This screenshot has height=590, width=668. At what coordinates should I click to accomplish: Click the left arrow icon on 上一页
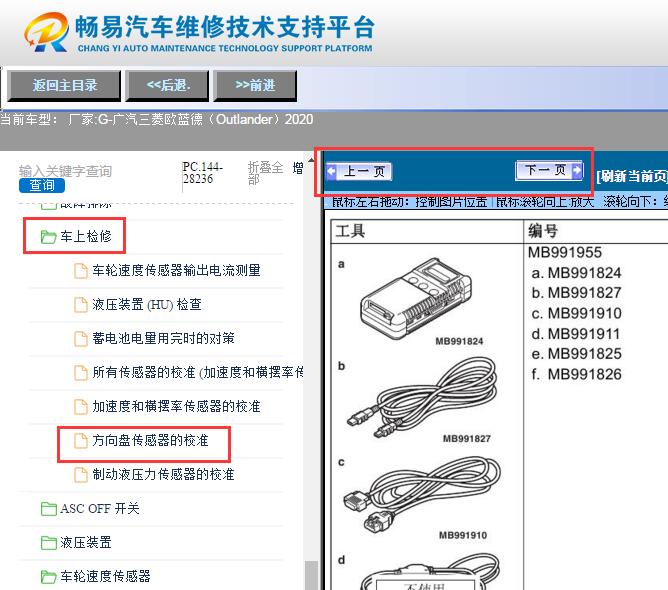coord(331,171)
